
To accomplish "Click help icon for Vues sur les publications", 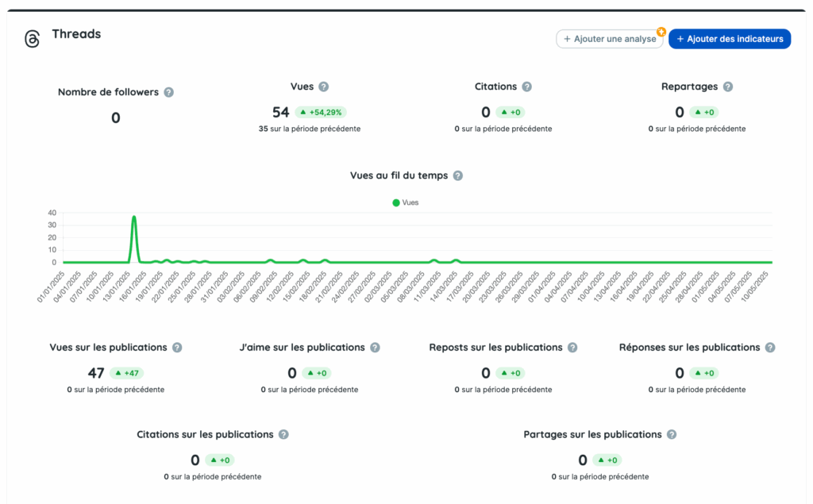I will click(177, 348).
